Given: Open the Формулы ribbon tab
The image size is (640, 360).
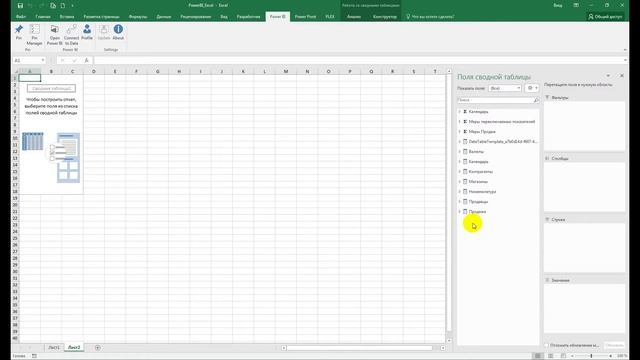Looking at the screenshot, I should click(138, 17).
